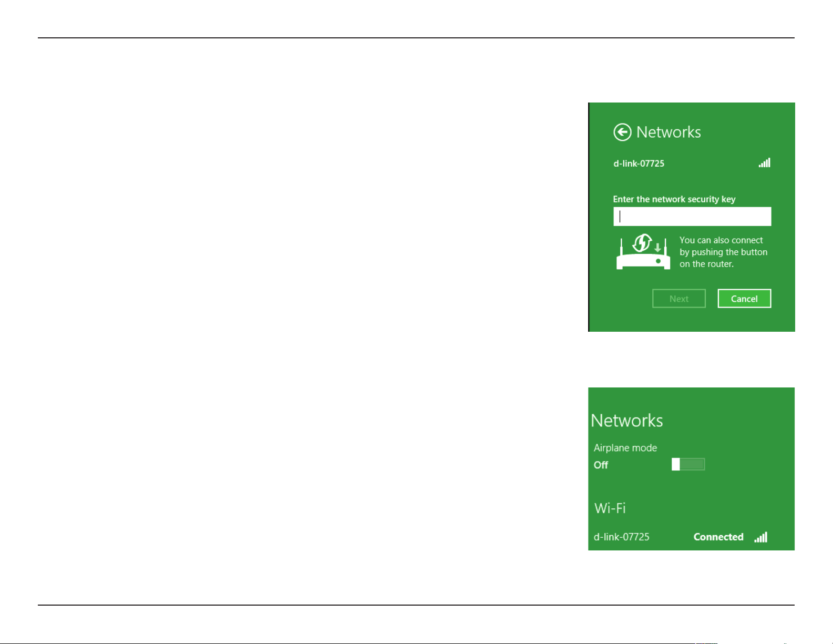The image size is (833, 644).
Task: Click the back arrow beside Networks
Action: 622,132
